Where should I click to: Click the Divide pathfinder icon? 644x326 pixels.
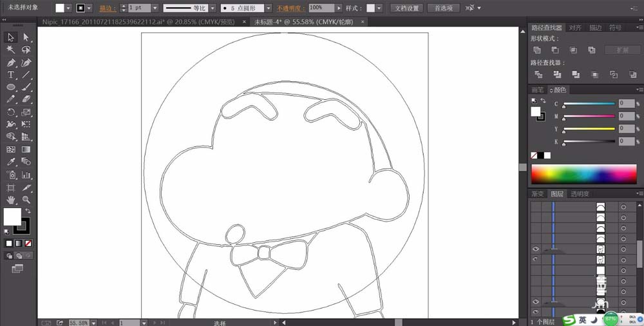(x=538, y=74)
